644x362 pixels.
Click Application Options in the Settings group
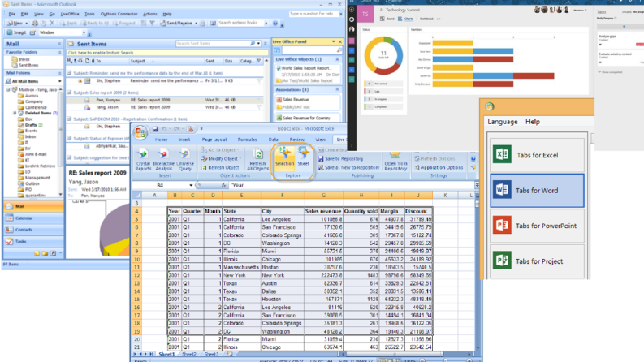point(439,167)
